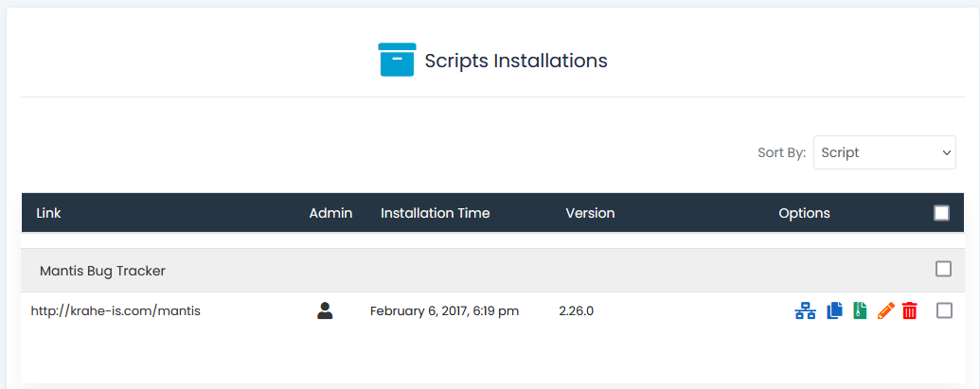The image size is (980, 389).
Task: Open the Sort By dropdown
Action: (884, 152)
